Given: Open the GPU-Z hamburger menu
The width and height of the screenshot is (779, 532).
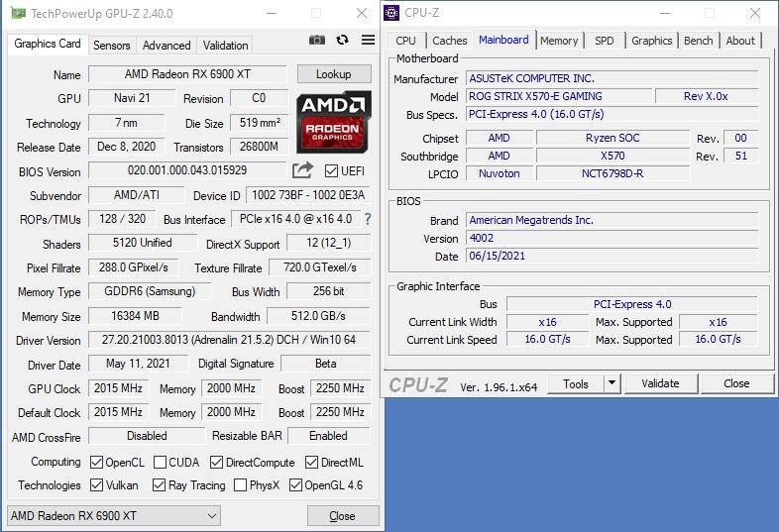Looking at the screenshot, I should (368, 40).
